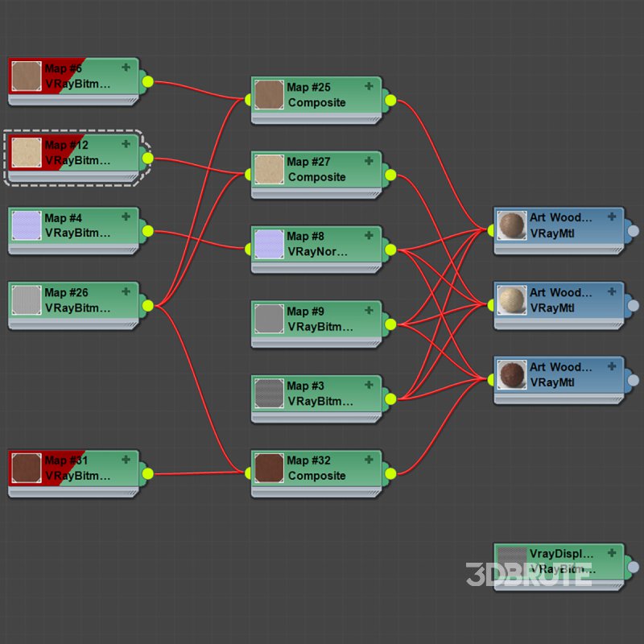Expand the Map #3 node with plus icon
Viewport: 644px width, 644px height.
(x=369, y=385)
